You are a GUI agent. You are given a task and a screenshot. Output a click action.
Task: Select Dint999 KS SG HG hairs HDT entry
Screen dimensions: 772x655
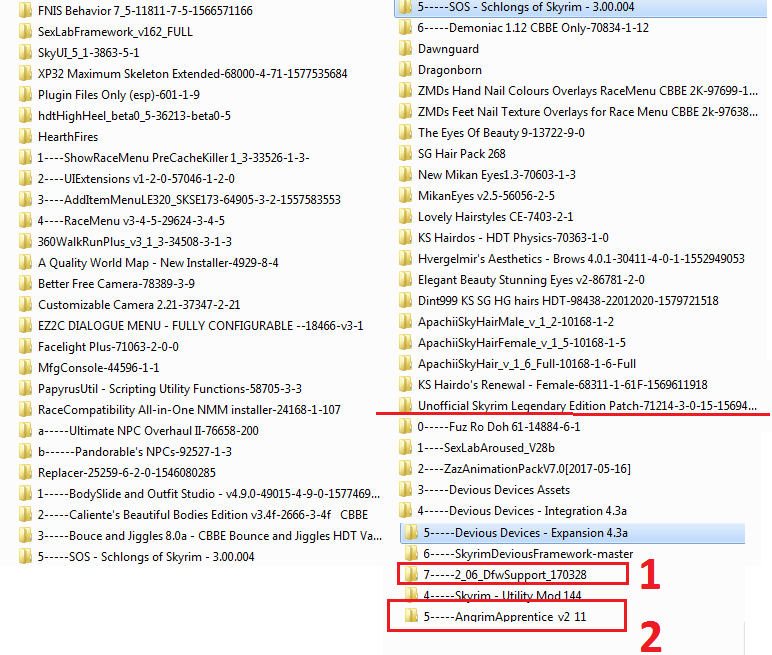(568, 301)
